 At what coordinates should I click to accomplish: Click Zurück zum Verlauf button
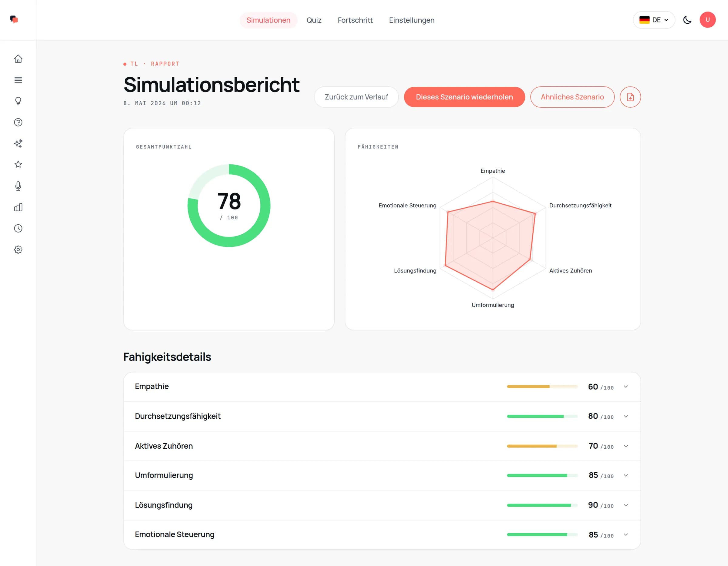tap(356, 97)
